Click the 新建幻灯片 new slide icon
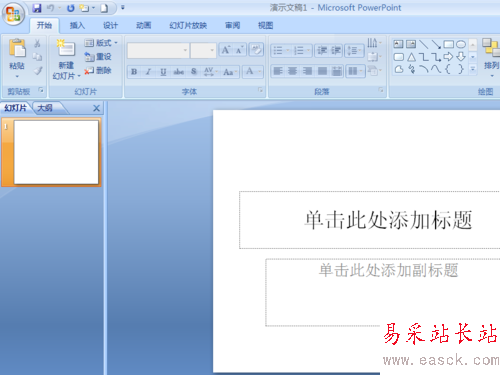Image resolution: width=500 pixels, height=375 pixels. 66,49
